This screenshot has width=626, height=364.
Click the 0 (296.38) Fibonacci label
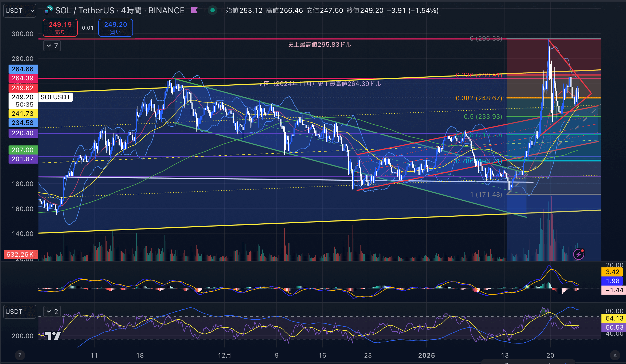486,38
